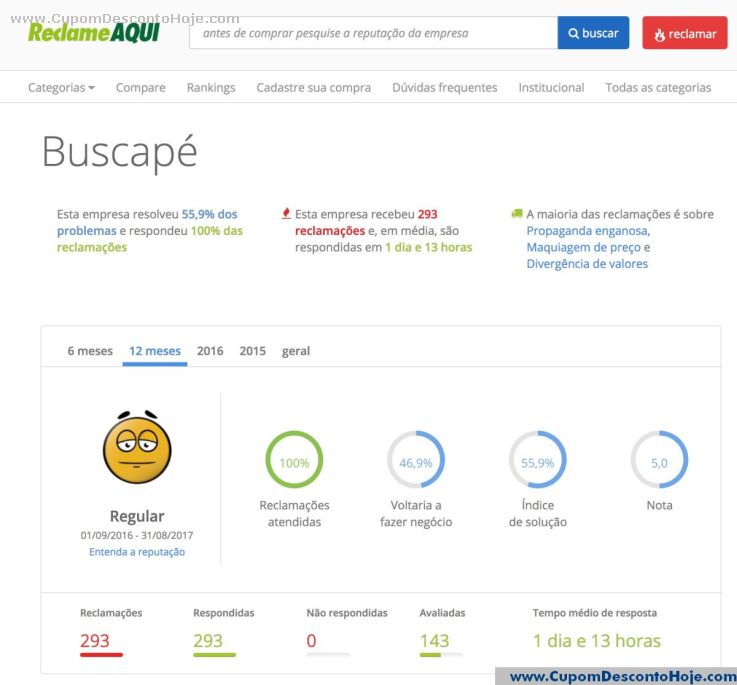This screenshot has height=685, width=737.
Task: Click the Avaliadas progress bar
Action: 441,654
